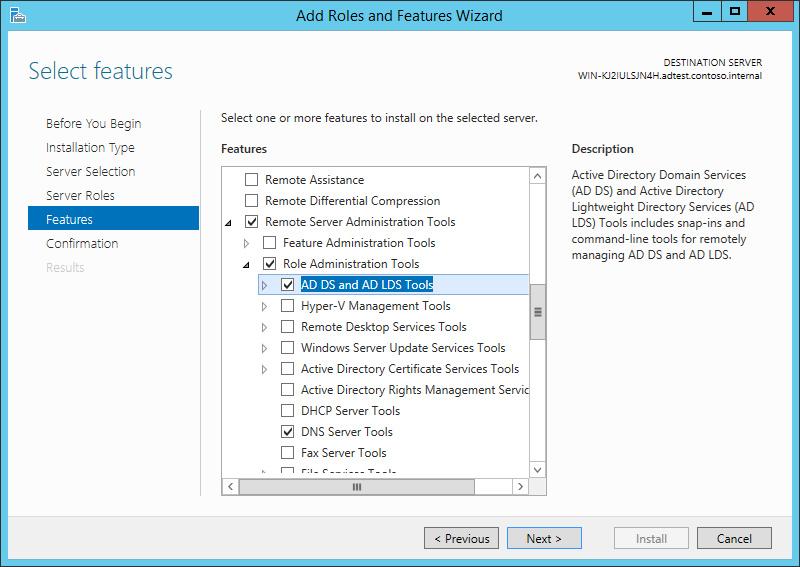Check Remote Desktop Services Tools checkbox
Screen dimensions: 800x567
[288, 327]
